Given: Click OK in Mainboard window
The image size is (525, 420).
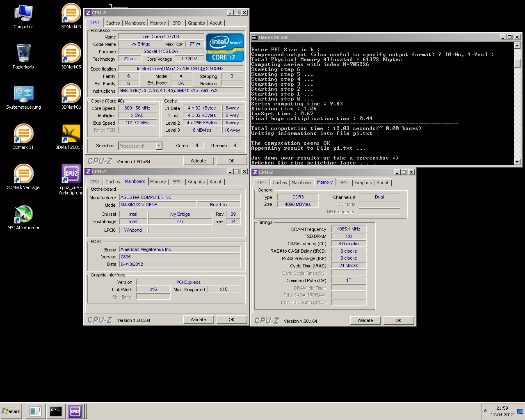Looking at the screenshot, I should pos(231,320).
